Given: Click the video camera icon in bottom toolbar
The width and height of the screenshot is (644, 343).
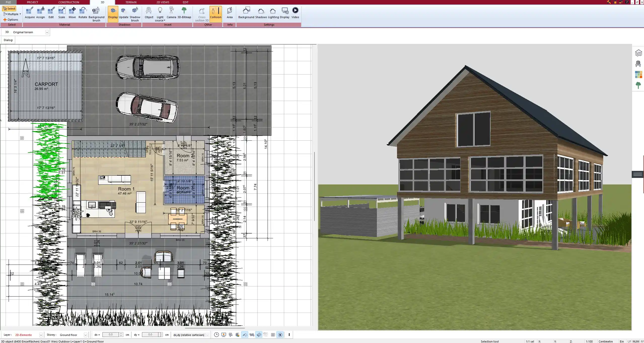Looking at the screenshot, I should click(x=231, y=335).
